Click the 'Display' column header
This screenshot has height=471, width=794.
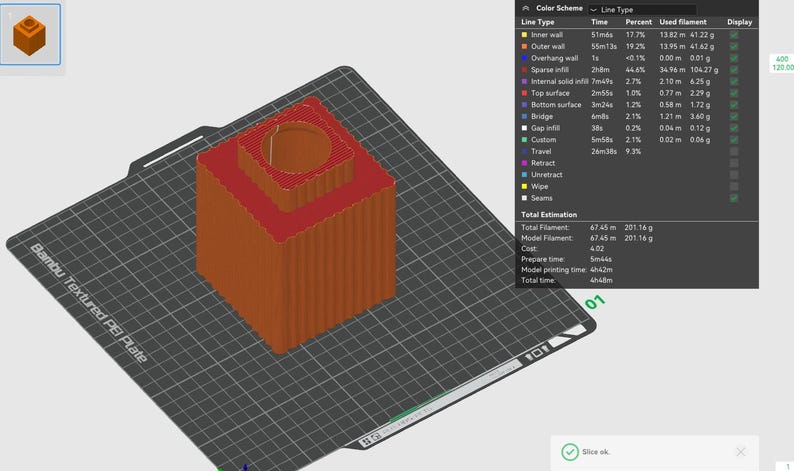[x=739, y=22]
